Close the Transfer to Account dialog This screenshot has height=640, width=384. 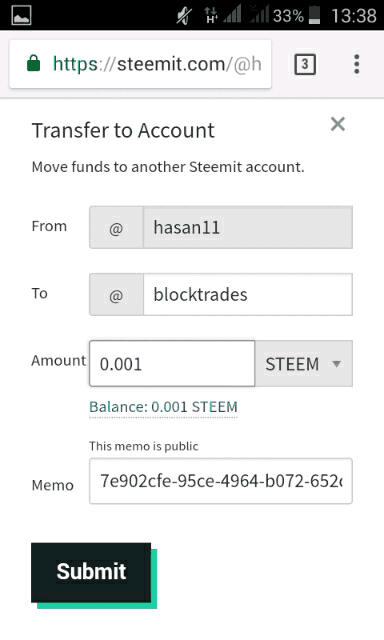click(x=337, y=124)
